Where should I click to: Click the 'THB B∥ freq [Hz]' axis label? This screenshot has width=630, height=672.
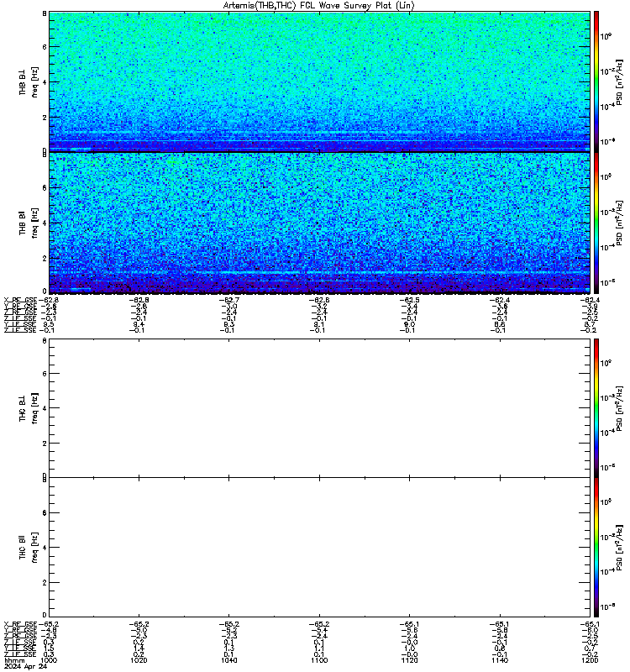[x=29, y=223]
